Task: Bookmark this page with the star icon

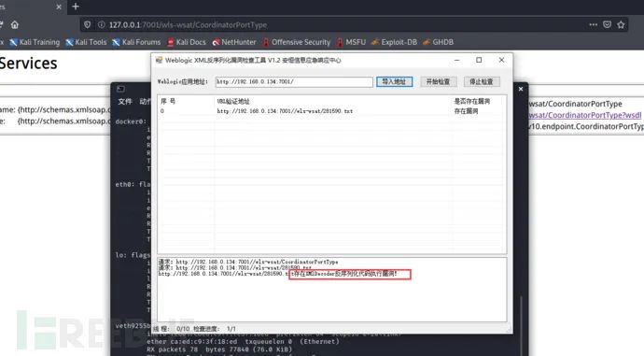Action: (621, 24)
